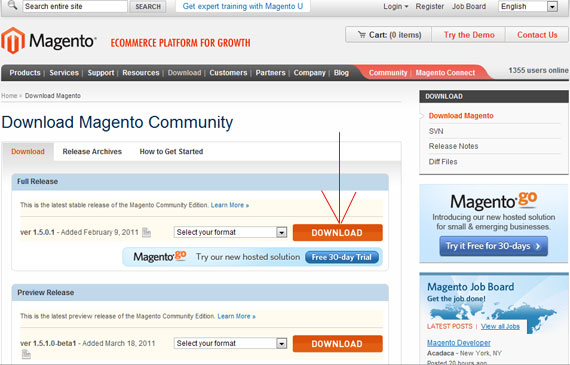Viewport: 570px width, 365px height.
Task: Select the Download tab
Action: [x=28, y=152]
